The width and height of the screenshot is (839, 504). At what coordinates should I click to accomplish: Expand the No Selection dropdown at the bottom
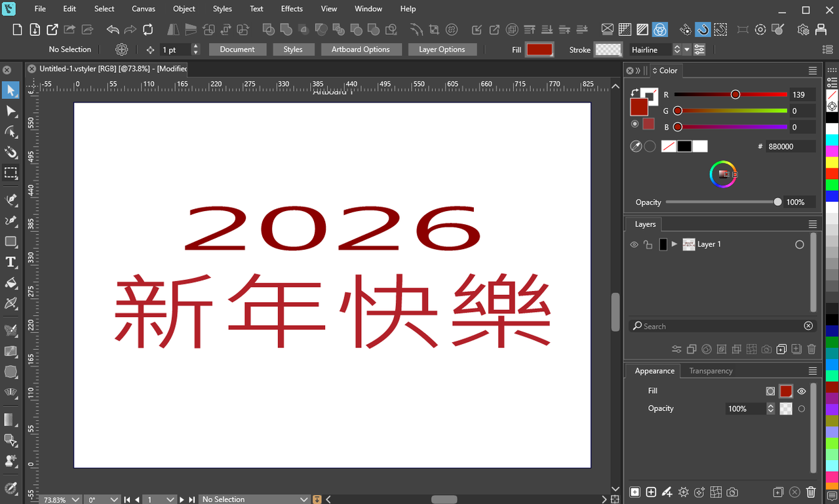pos(254,499)
